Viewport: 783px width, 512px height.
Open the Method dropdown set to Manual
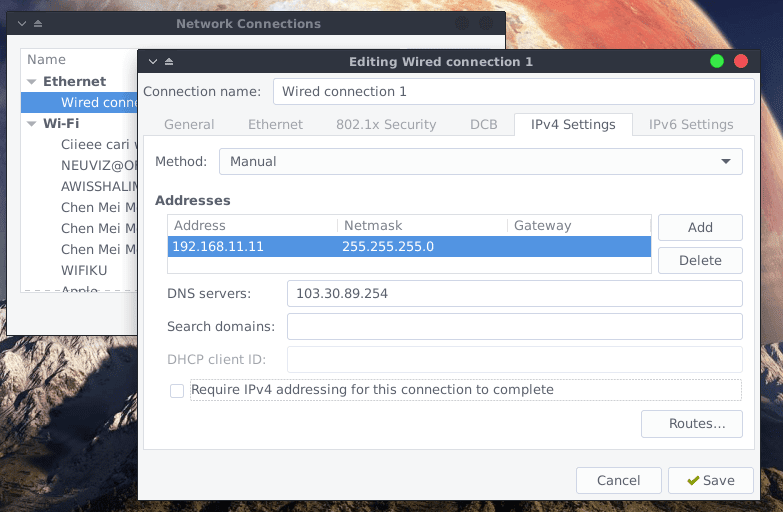click(480, 161)
